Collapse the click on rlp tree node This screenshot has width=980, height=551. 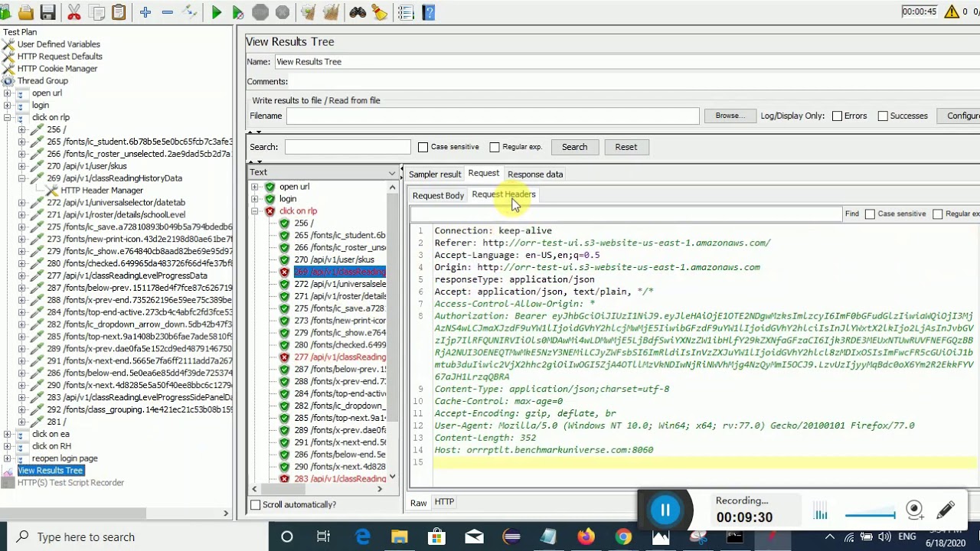click(7, 117)
